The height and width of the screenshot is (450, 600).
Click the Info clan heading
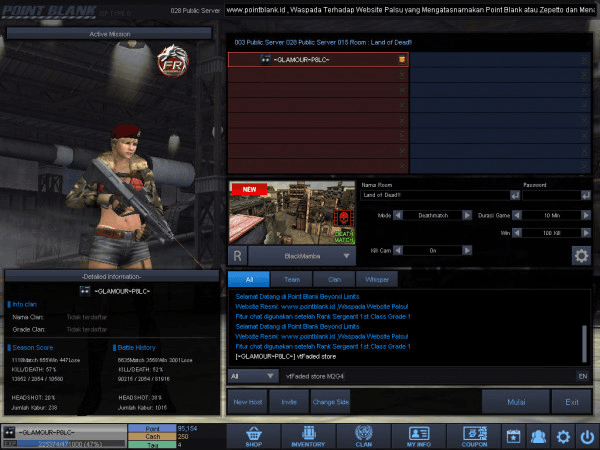click(x=24, y=304)
